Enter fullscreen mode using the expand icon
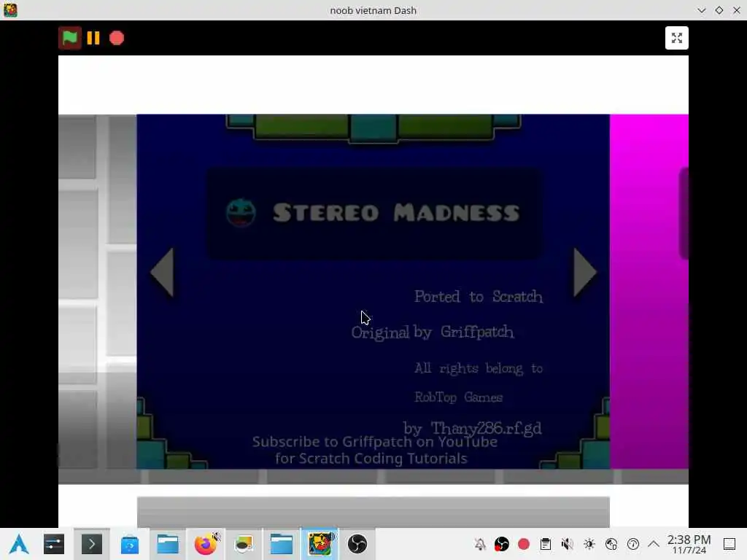 pyautogui.click(x=676, y=38)
